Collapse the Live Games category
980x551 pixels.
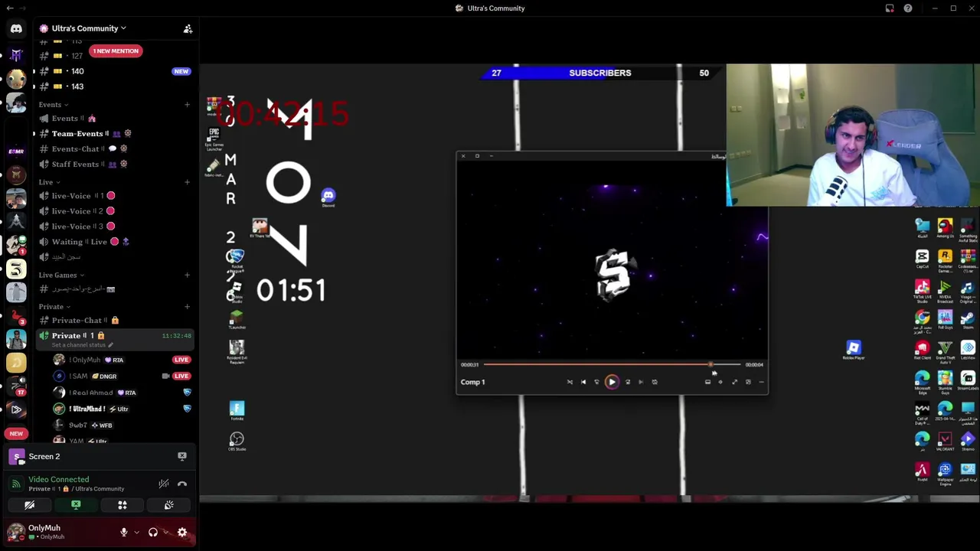click(x=61, y=275)
